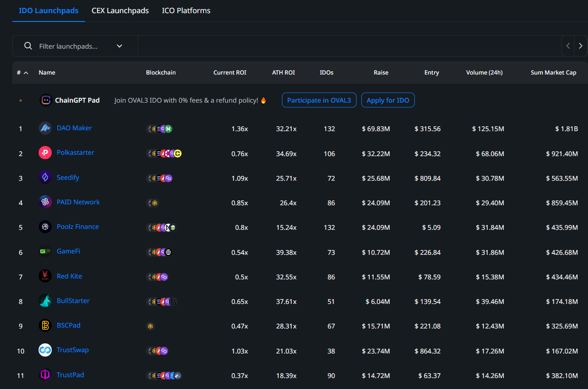Screen dimensions: 588x389
Task: Sort by the ATH ROI column header
Action: click(283, 72)
